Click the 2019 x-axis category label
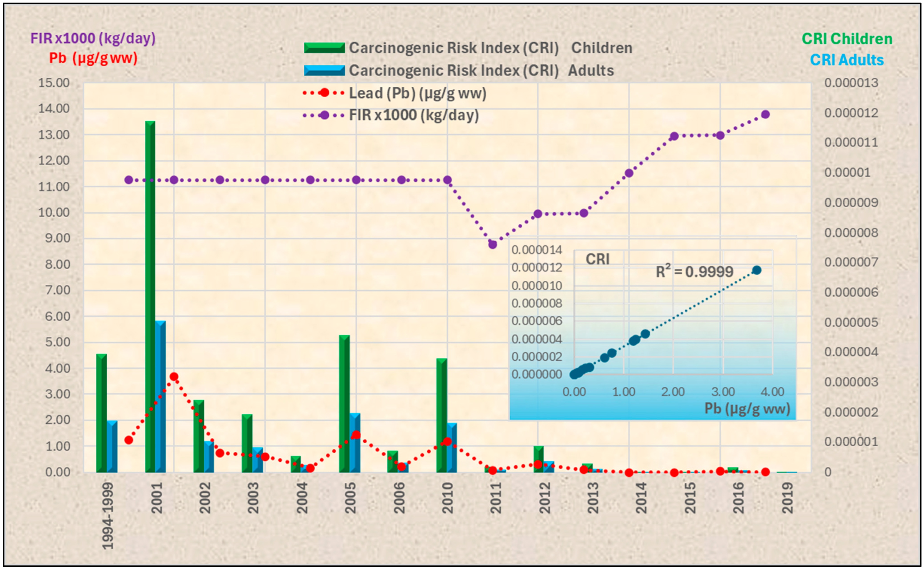Image resolution: width=924 pixels, height=571 pixels. (x=787, y=498)
